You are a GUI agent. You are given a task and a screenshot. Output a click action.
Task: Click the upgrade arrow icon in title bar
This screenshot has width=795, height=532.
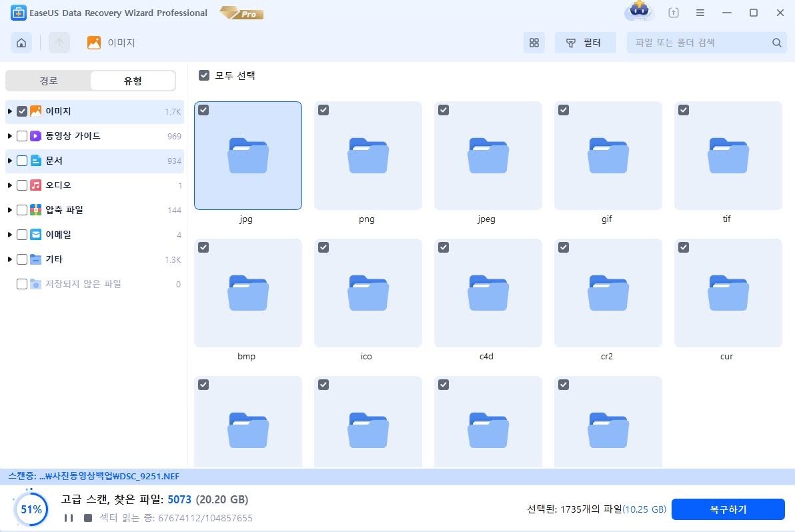coord(674,13)
